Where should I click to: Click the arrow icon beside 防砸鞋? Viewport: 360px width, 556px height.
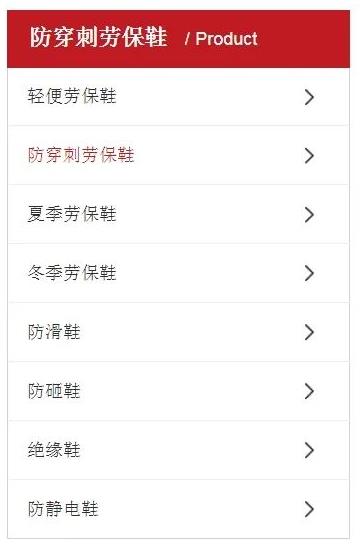tap(309, 391)
